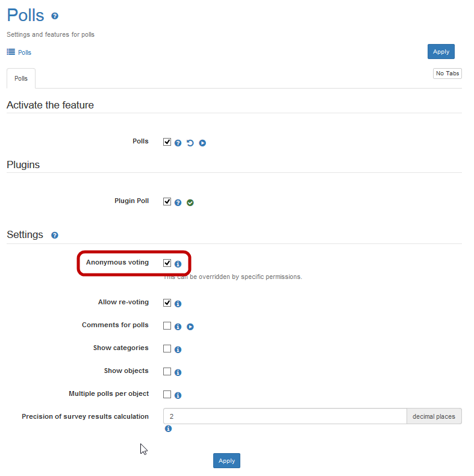
Task: Enable the Comments for polls checkbox
Action: click(167, 325)
